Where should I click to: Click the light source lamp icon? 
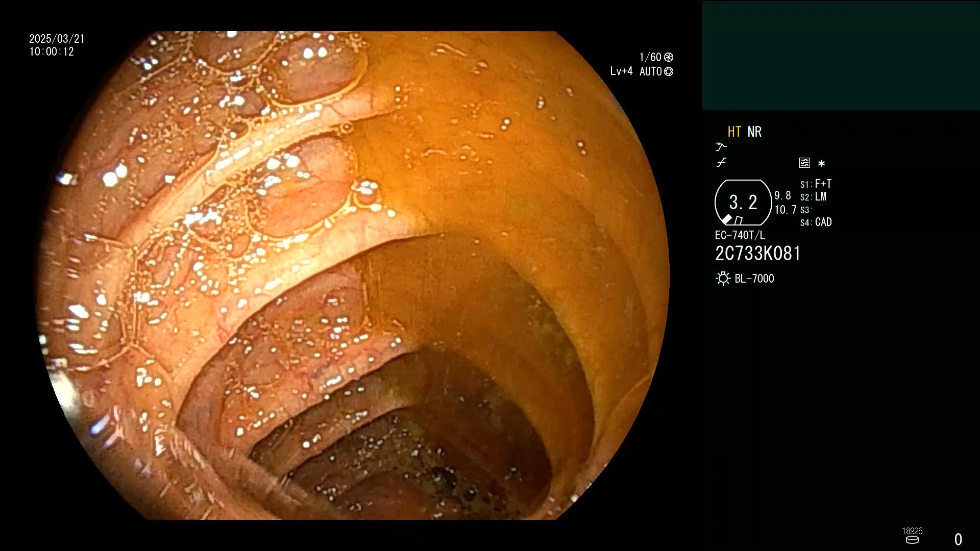click(x=723, y=279)
